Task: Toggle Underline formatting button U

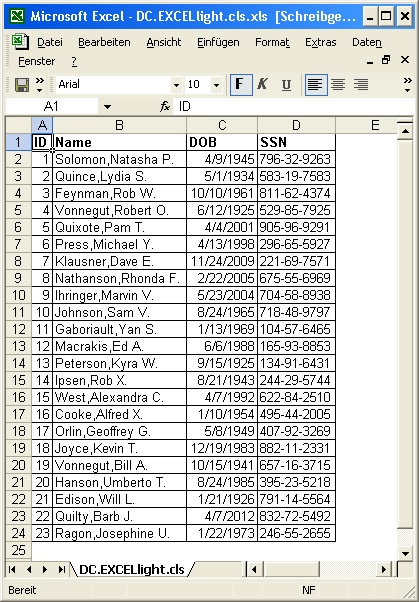Action: coord(286,84)
